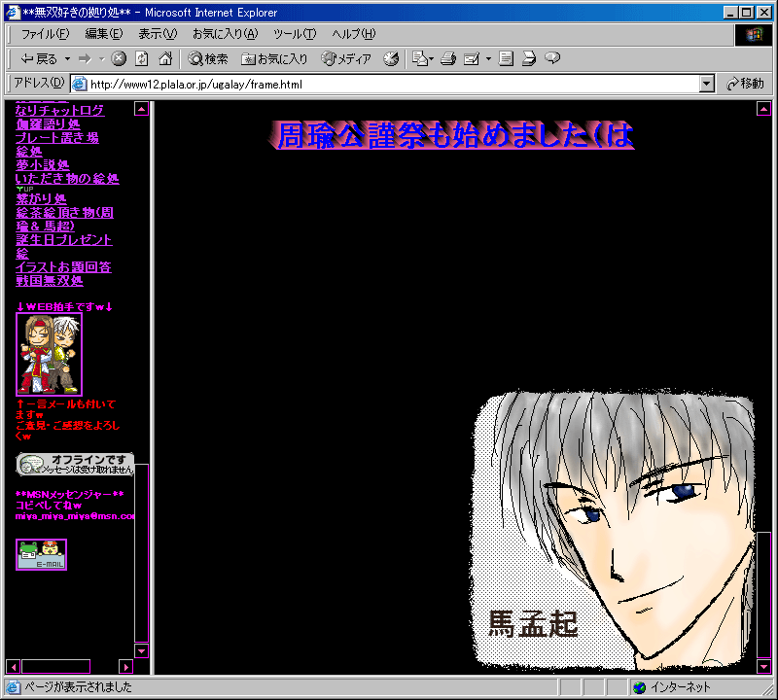Viewport: 778px width, 700px height.
Task: Click the main frame's scroll down arrow
Action: (763, 666)
